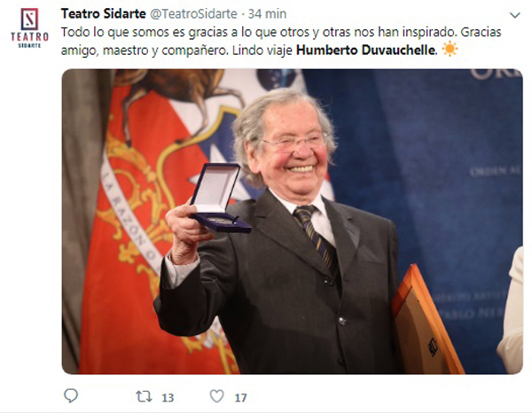Like the tweet with the heart icon
532x413 pixels.
[217, 396]
